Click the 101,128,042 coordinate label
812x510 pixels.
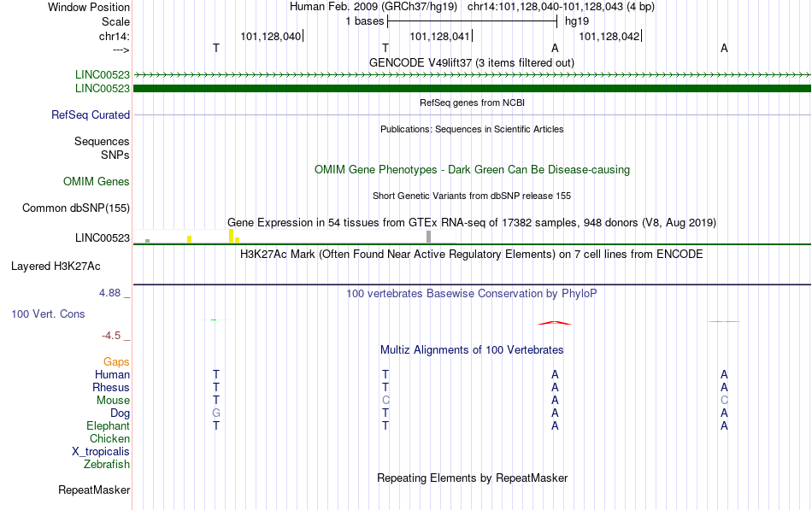click(609, 36)
